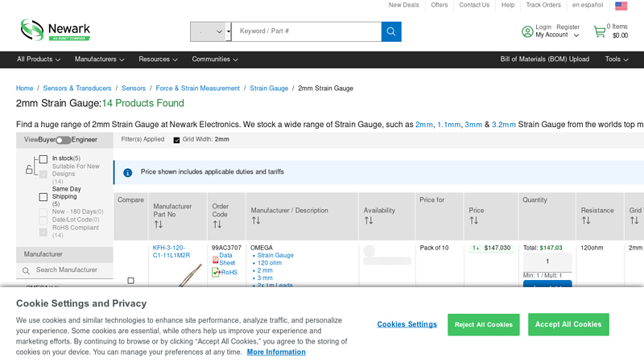Tick compare checkbox for KFH-3-120 product
Viewport: 644px width, 362px height.
point(130,281)
